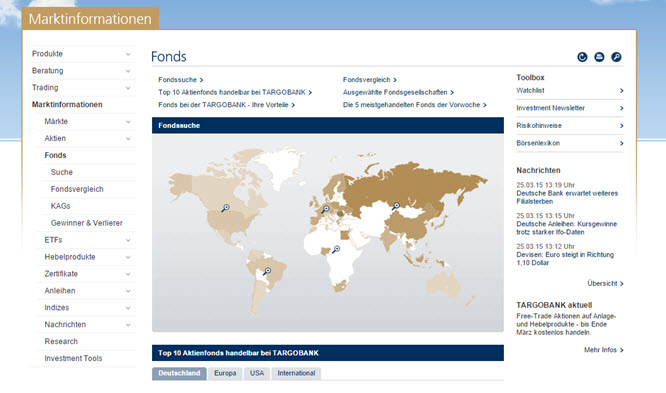Open Gewinner & Verlierer in sidebar

coord(87,223)
